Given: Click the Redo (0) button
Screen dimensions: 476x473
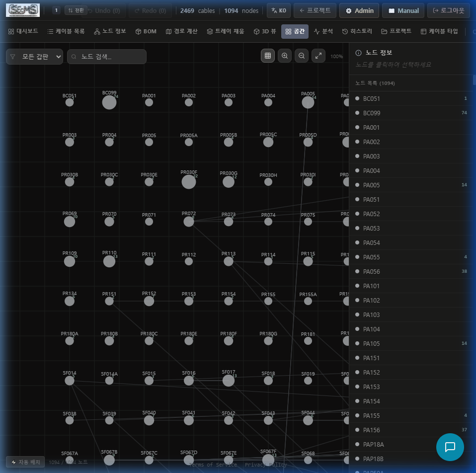Looking at the screenshot, I should pos(151,10).
